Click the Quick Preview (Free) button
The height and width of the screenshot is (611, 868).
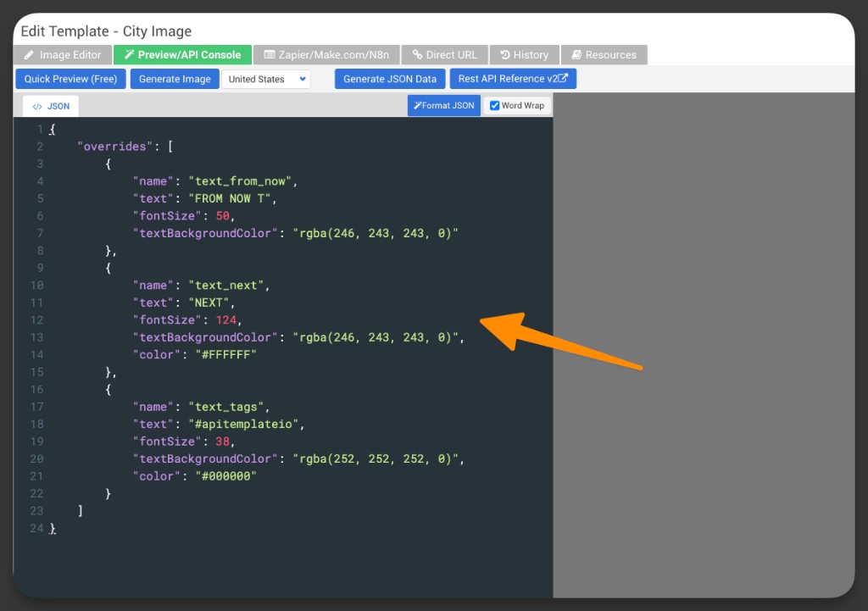70,79
